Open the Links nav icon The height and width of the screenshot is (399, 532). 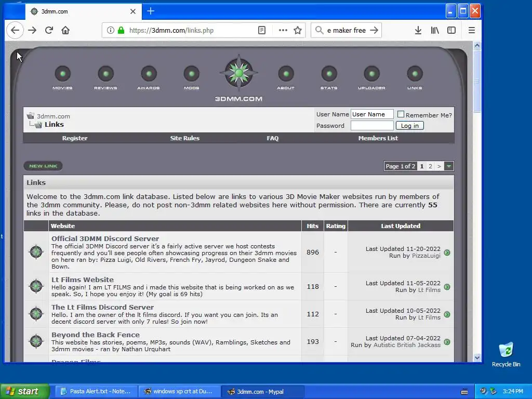(x=415, y=74)
